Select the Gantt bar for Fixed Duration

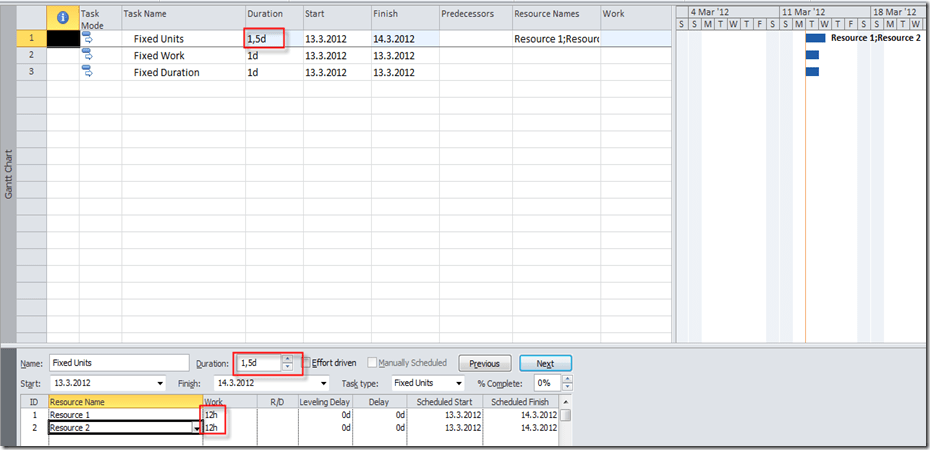point(812,72)
